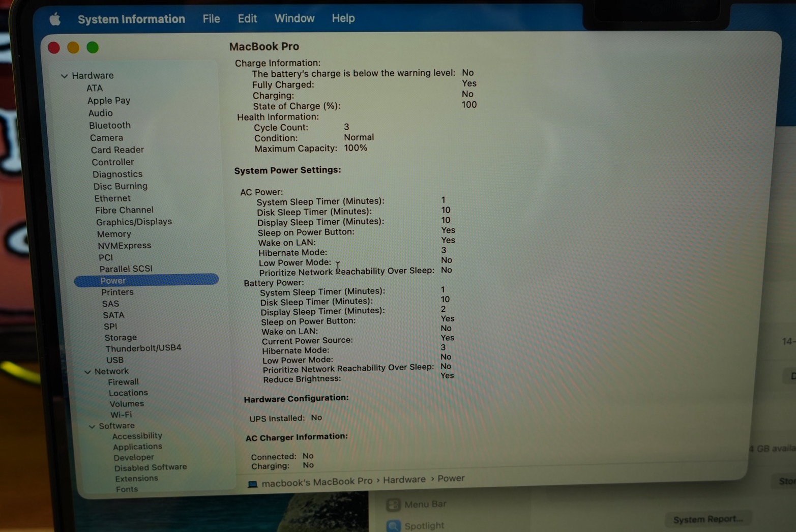Screen dimensions: 796x532
Task: Select SPI in the sidebar
Action: tap(110, 327)
